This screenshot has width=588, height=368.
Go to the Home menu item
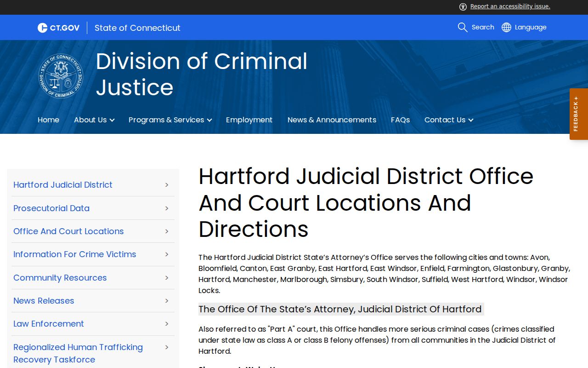(x=48, y=120)
